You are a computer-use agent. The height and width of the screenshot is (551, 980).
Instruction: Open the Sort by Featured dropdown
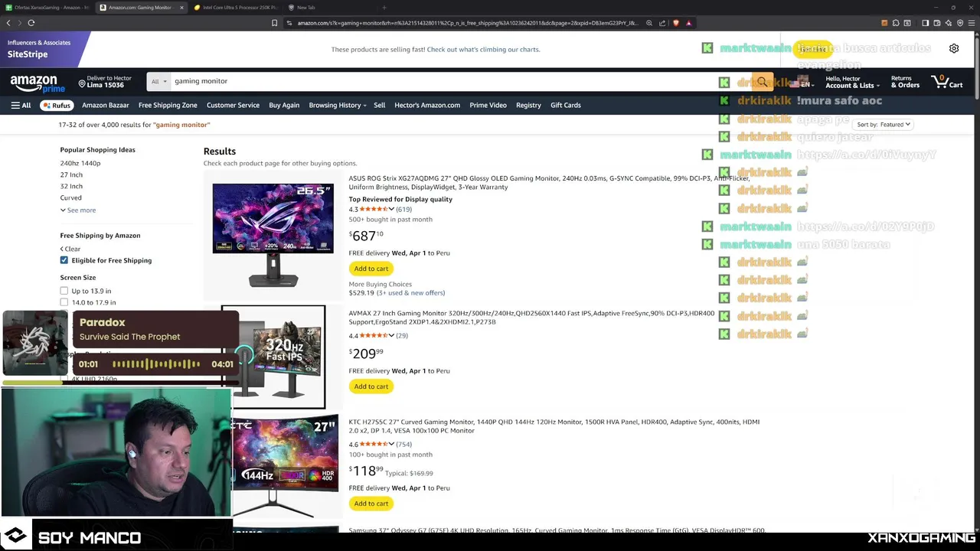point(884,124)
